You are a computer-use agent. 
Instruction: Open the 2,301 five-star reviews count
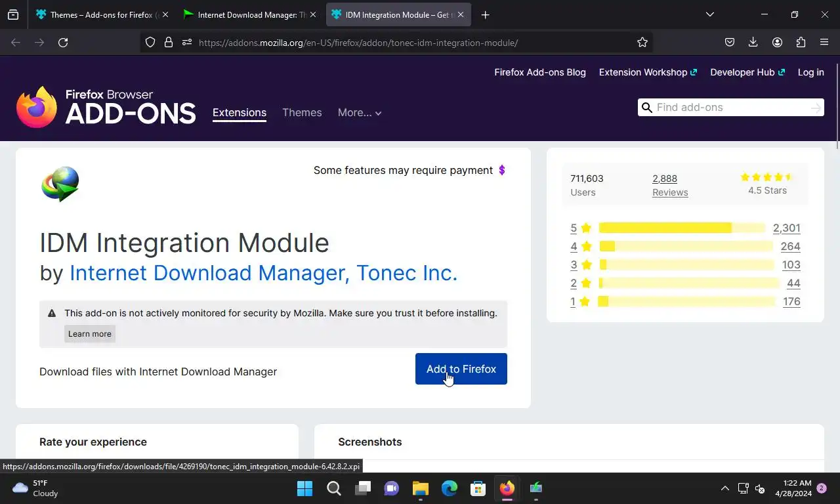coord(787,228)
